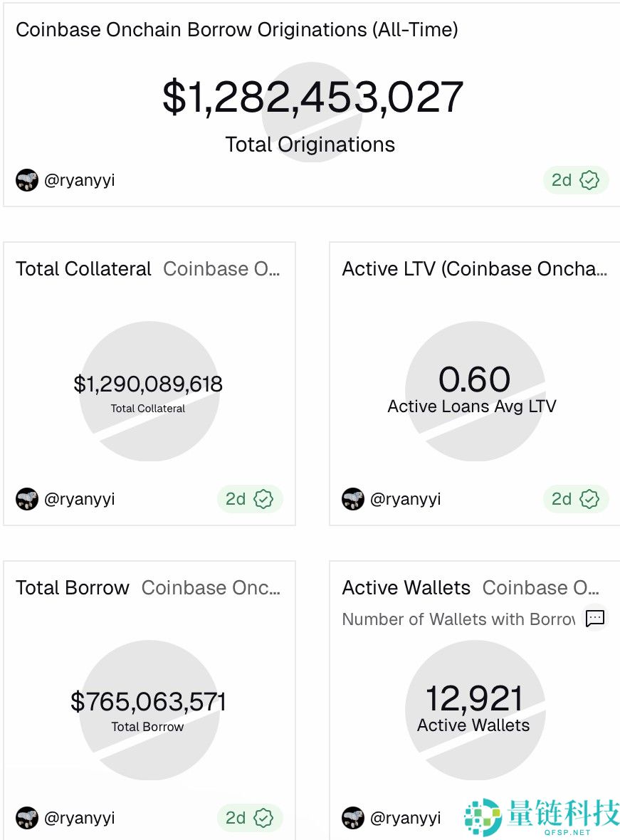This screenshot has width=620, height=840.
Task: Open Coinbase Onchain Borrow Originations title
Action: pyautogui.click(x=236, y=30)
